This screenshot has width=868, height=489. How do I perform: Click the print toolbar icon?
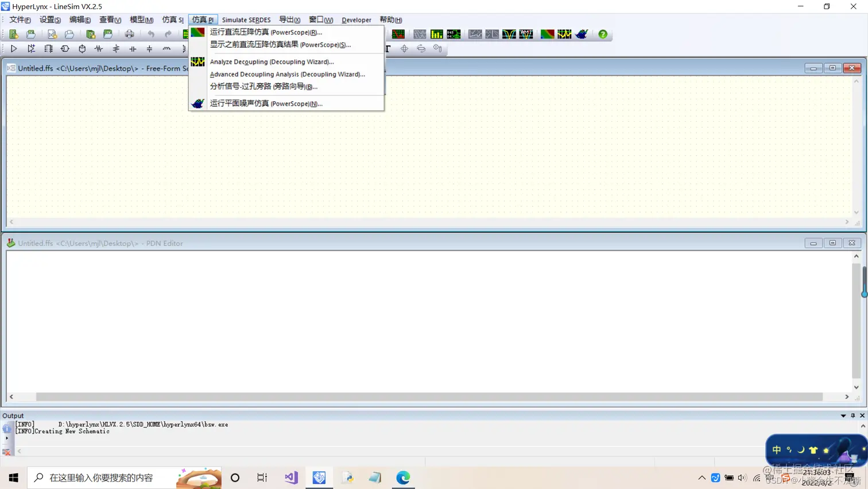click(129, 34)
